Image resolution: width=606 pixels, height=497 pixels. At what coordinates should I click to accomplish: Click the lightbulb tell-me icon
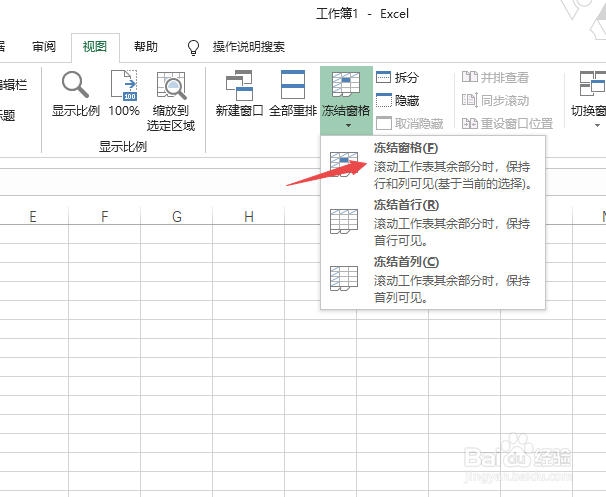(x=193, y=48)
